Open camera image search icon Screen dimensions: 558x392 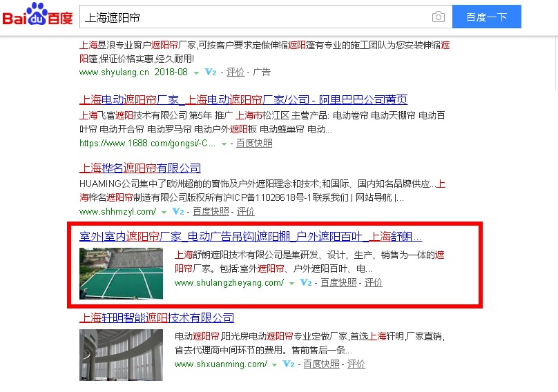[438, 17]
